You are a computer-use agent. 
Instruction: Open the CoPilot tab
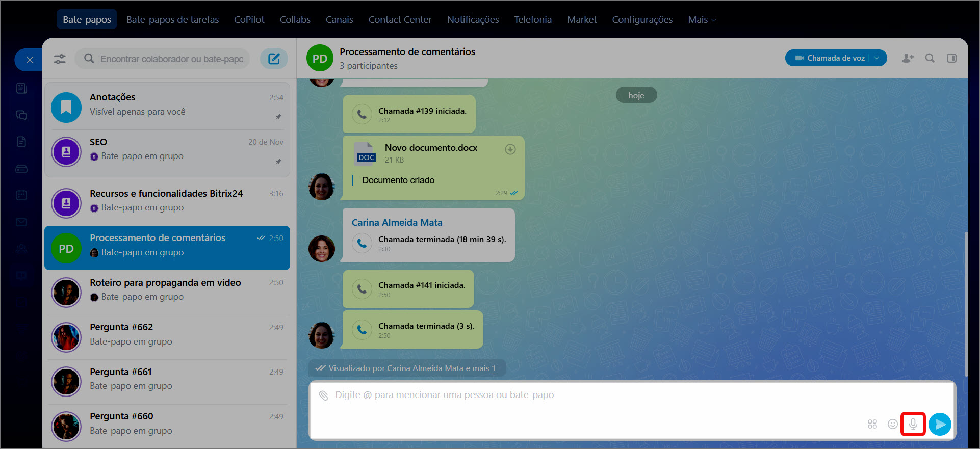[x=249, y=20]
